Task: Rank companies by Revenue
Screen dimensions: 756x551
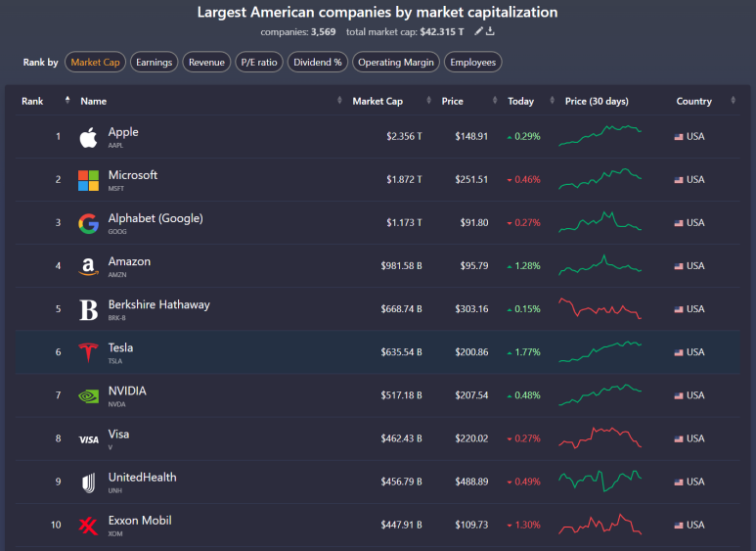Action: coord(206,63)
